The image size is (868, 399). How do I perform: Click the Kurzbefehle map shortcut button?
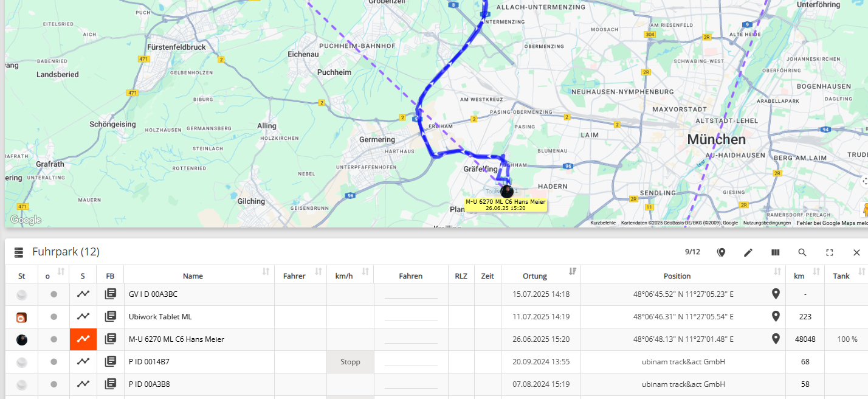602,223
